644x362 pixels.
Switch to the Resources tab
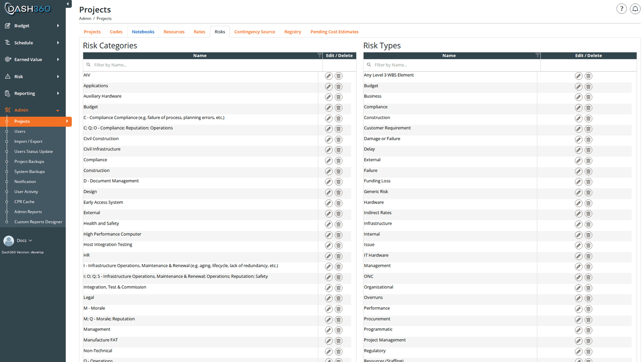tap(174, 32)
